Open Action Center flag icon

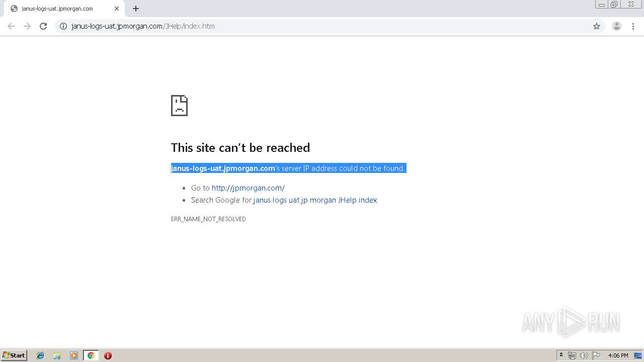tap(596, 355)
